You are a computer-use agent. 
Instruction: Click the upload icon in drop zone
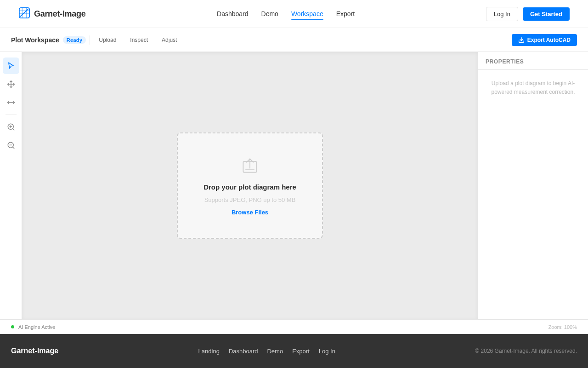(x=250, y=166)
